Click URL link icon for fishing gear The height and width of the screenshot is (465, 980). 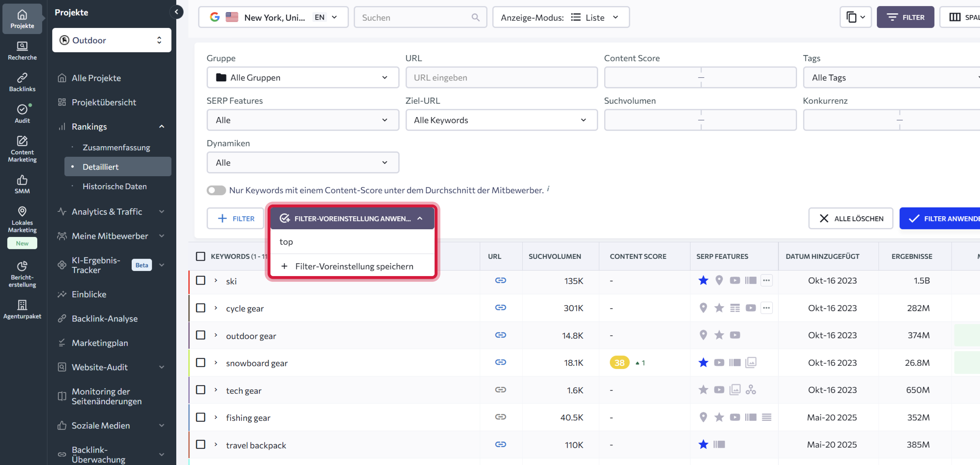pos(500,417)
